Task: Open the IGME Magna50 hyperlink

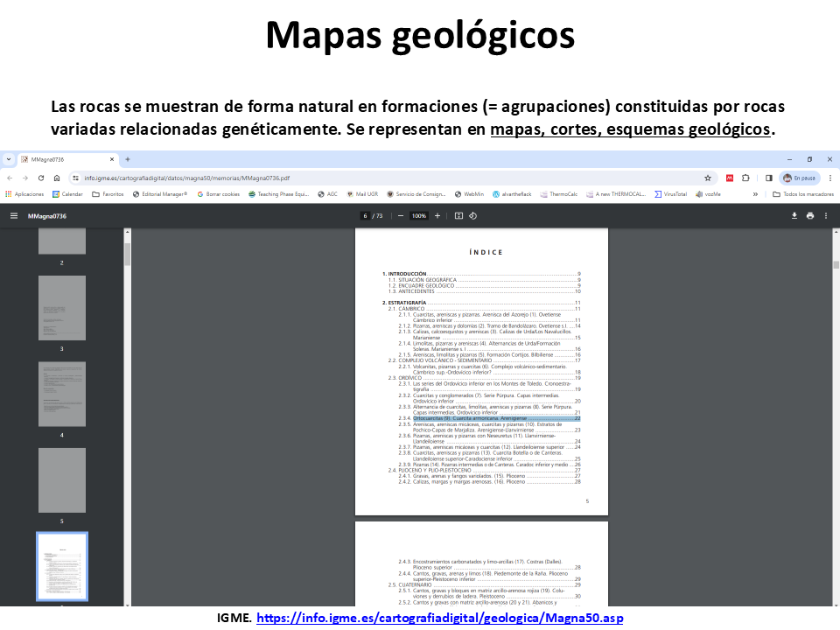Action: [x=441, y=619]
